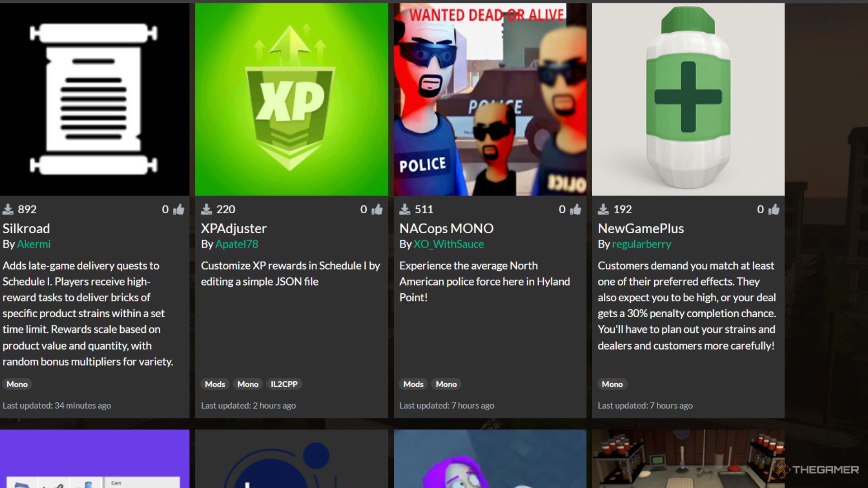Open the NewGamePlus bottle thumbnail

pyautogui.click(x=688, y=99)
